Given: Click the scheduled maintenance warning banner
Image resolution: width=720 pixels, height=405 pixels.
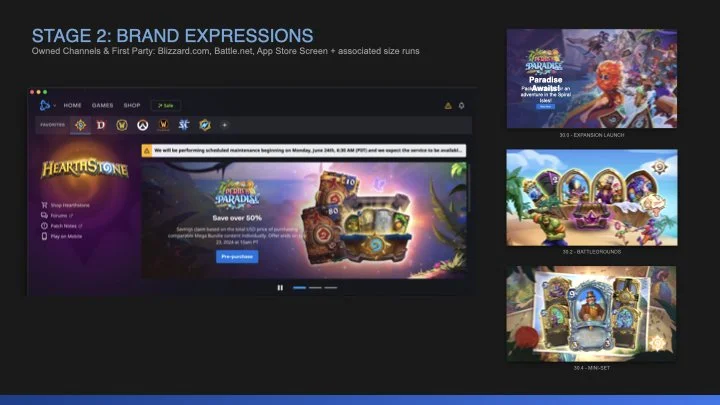Looking at the screenshot, I should tap(304, 151).
